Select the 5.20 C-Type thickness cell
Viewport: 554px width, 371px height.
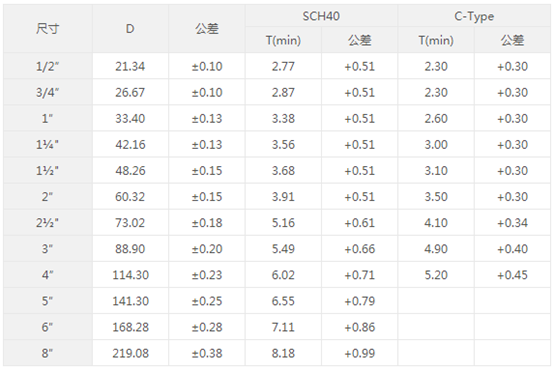pyautogui.click(x=436, y=275)
